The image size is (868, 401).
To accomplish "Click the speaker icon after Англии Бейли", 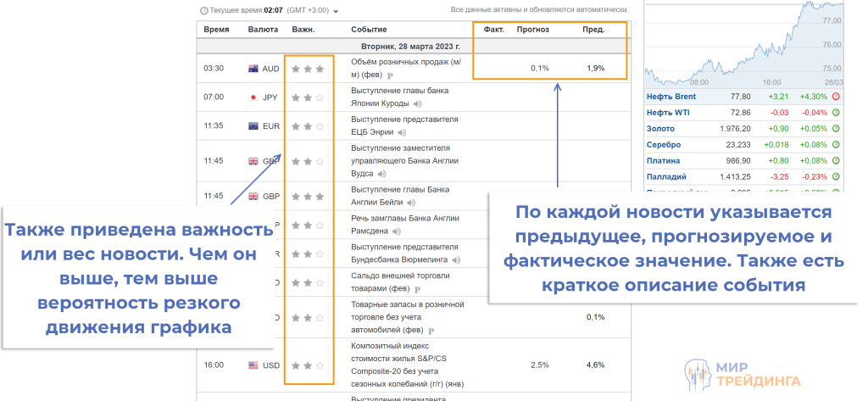I will point(411,203).
